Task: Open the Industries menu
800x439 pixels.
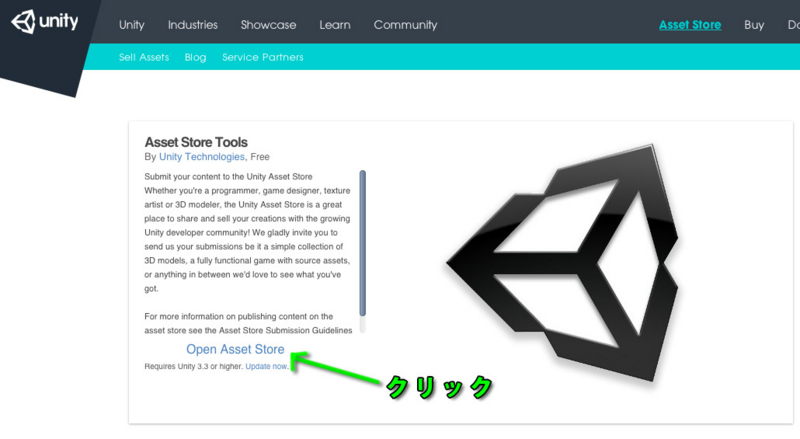Action: [193, 25]
